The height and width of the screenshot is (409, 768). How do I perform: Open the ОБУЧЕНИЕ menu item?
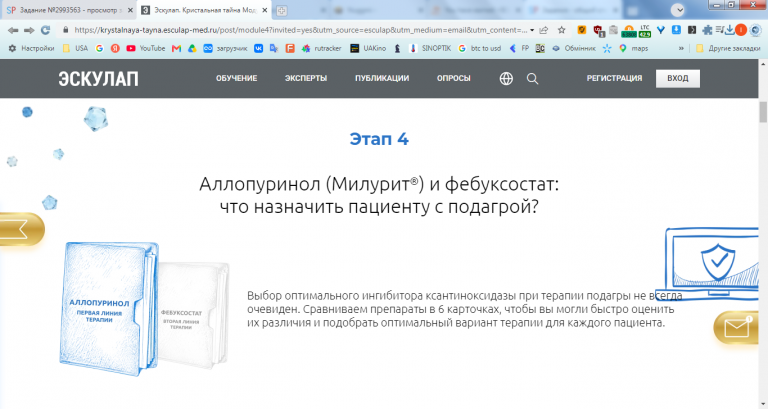tap(237, 78)
